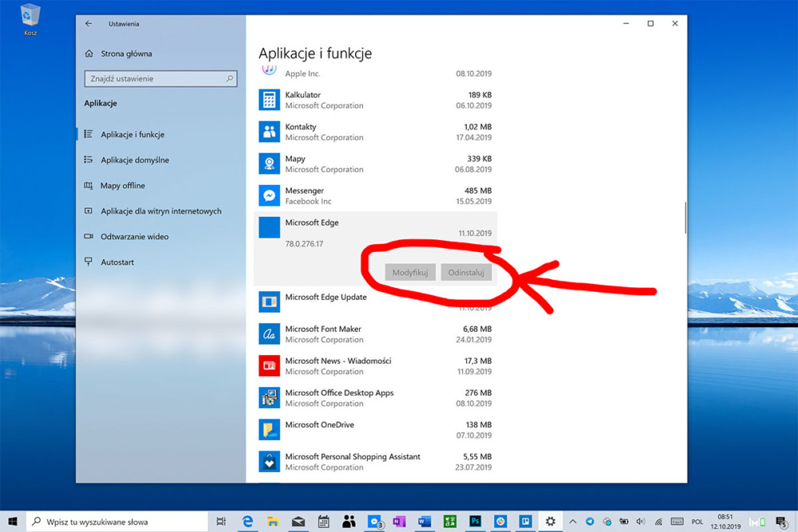Open Action Center notifications icon
The height and width of the screenshot is (532, 798).
(781, 522)
